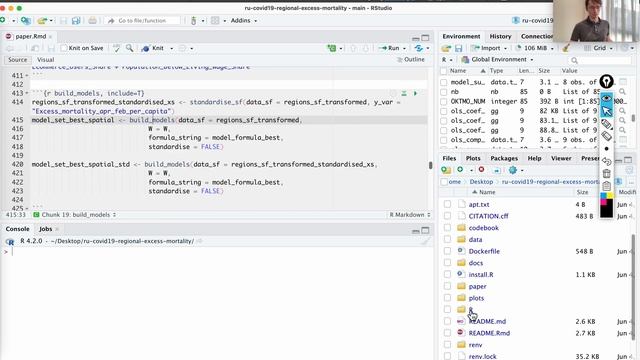Click the broom icon to clear environment objects
Viewport: 640px width, 360px height.
(x=566, y=48)
